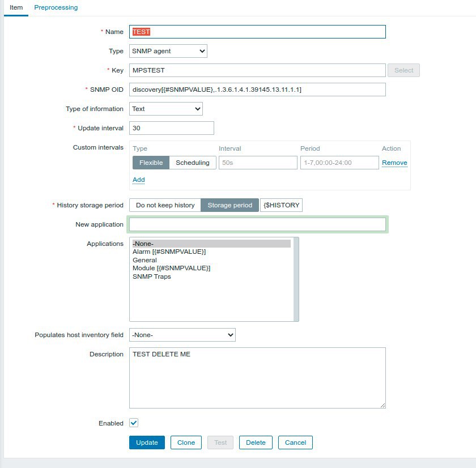Select the Item tab

coord(16,7)
